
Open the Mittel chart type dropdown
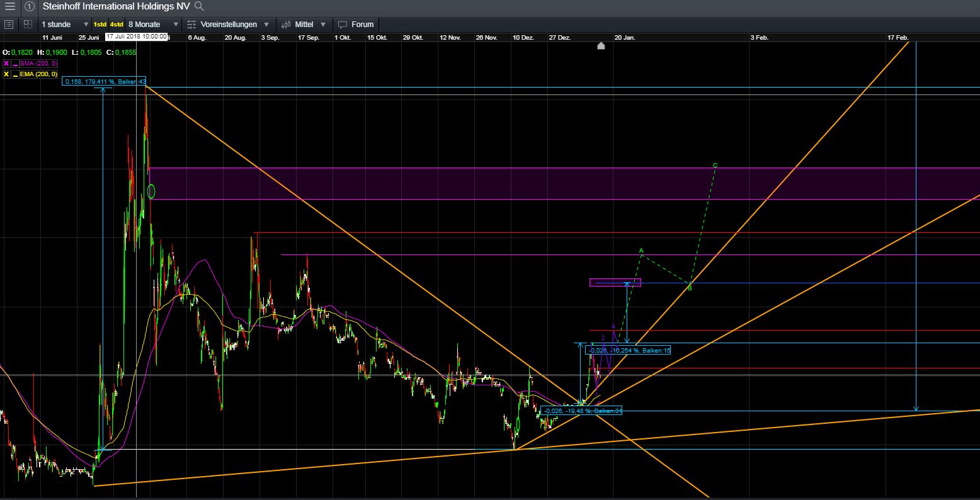[x=304, y=25]
